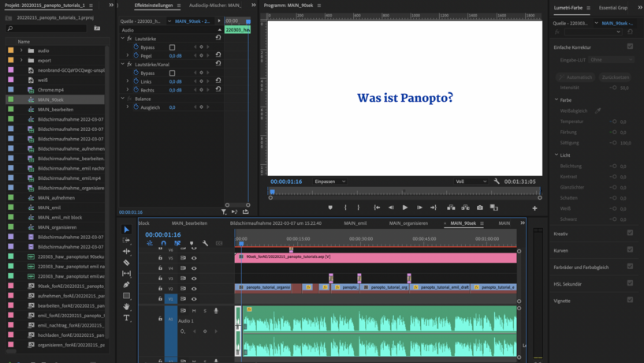Click the Extract button icon

coord(465,208)
